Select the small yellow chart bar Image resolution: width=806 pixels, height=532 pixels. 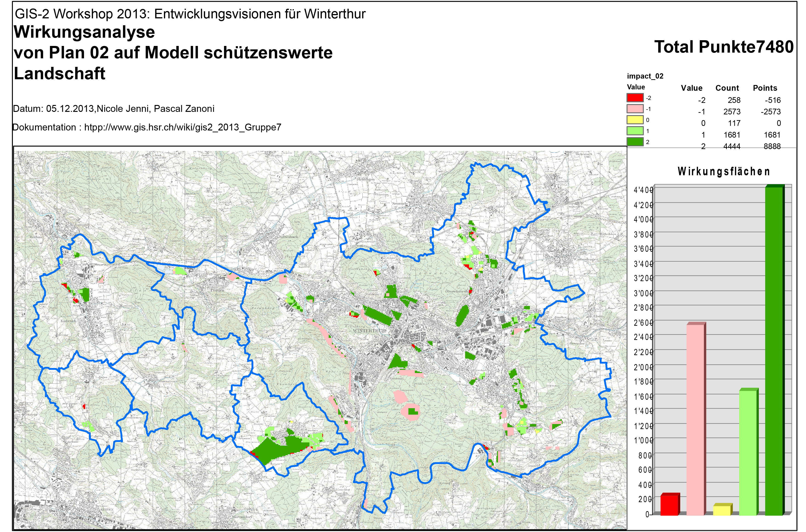[722, 510]
